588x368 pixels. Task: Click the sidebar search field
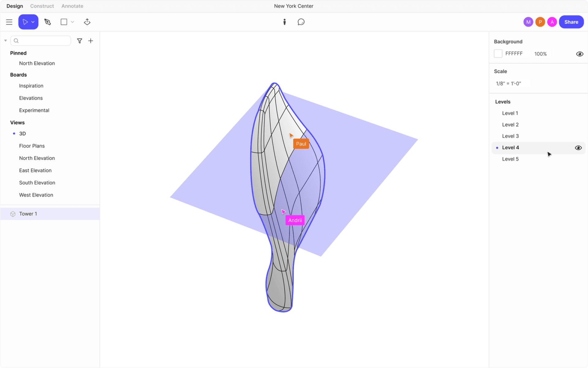click(43, 41)
